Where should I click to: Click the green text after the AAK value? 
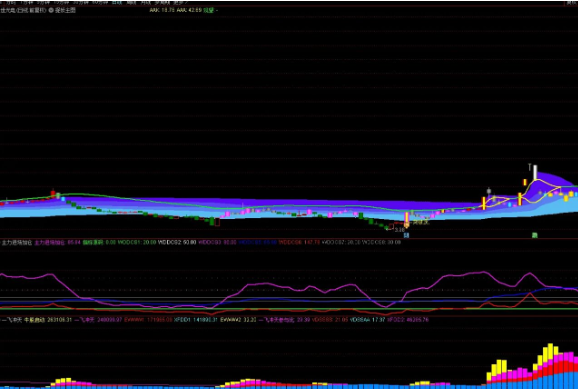coord(209,10)
